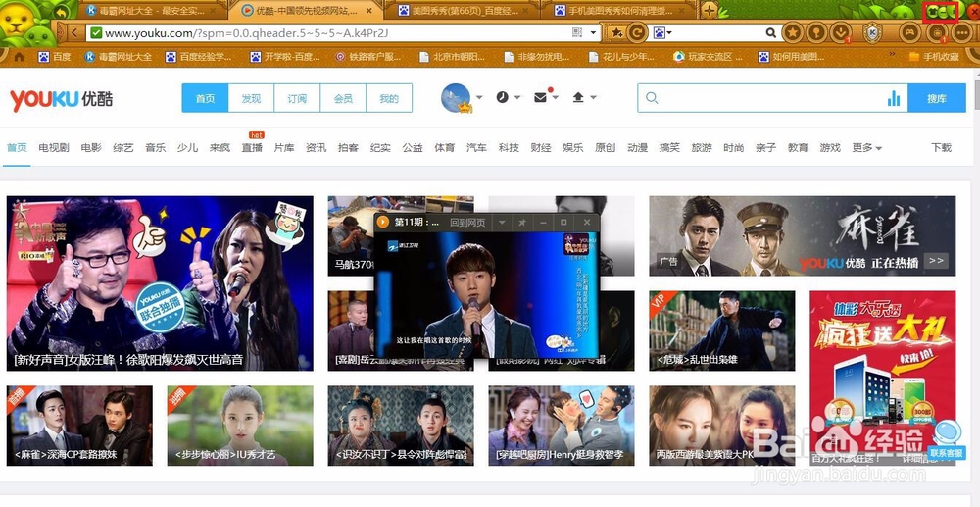
Task: Open the 百度经验学 bookmark
Action: point(199,57)
